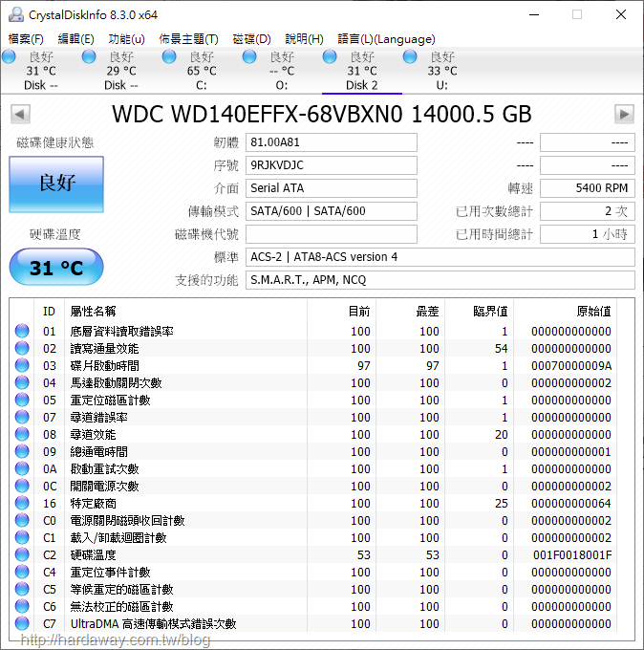644x650 pixels.
Task: Open the 佈景主題(T) menu
Action: (x=188, y=39)
